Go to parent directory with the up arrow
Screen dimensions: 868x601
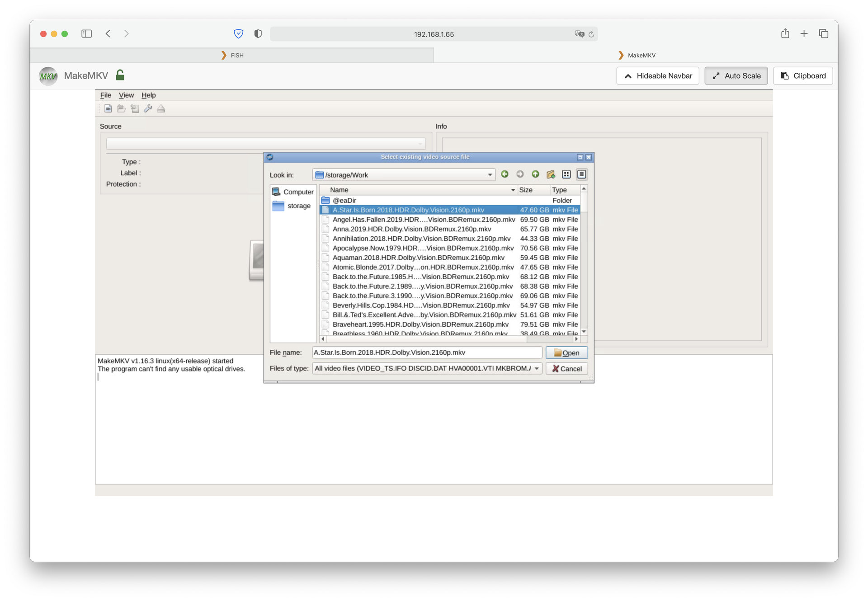coord(535,174)
